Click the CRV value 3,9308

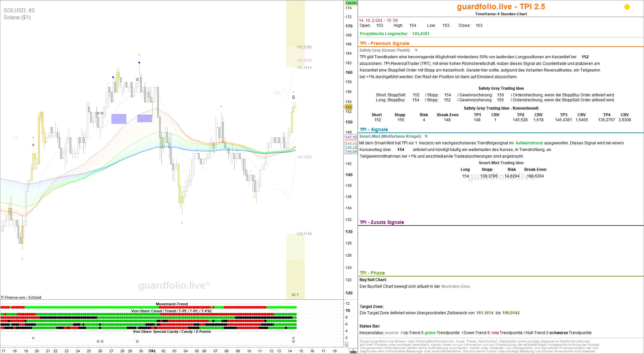tap(624, 120)
